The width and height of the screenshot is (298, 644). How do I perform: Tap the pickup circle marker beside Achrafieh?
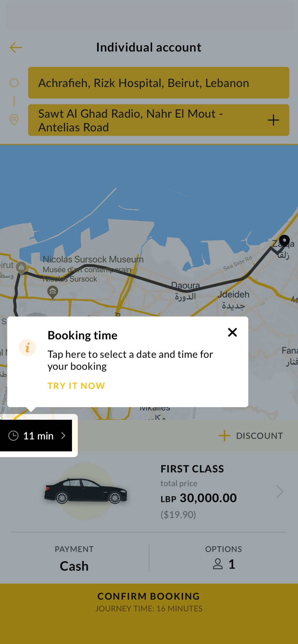14,83
